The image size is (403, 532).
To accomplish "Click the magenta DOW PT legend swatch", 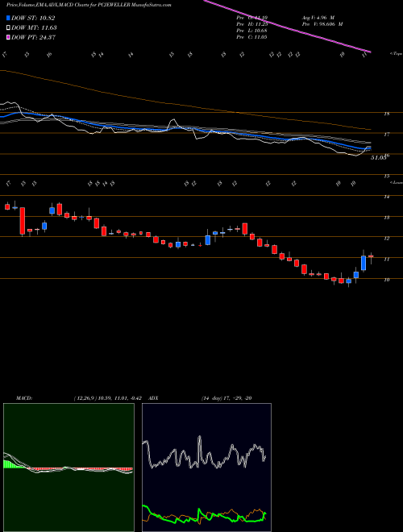I will click(8, 37).
